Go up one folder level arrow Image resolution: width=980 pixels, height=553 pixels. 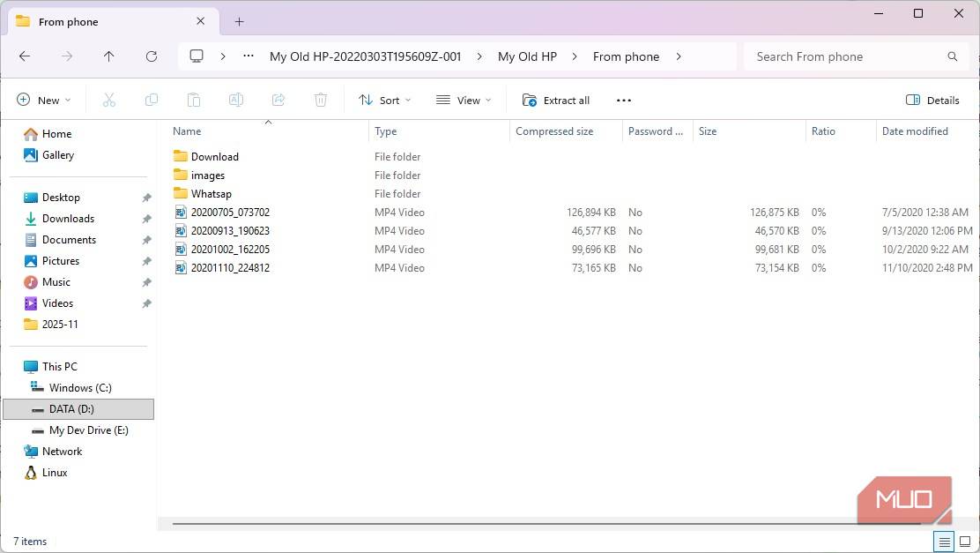coord(108,56)
